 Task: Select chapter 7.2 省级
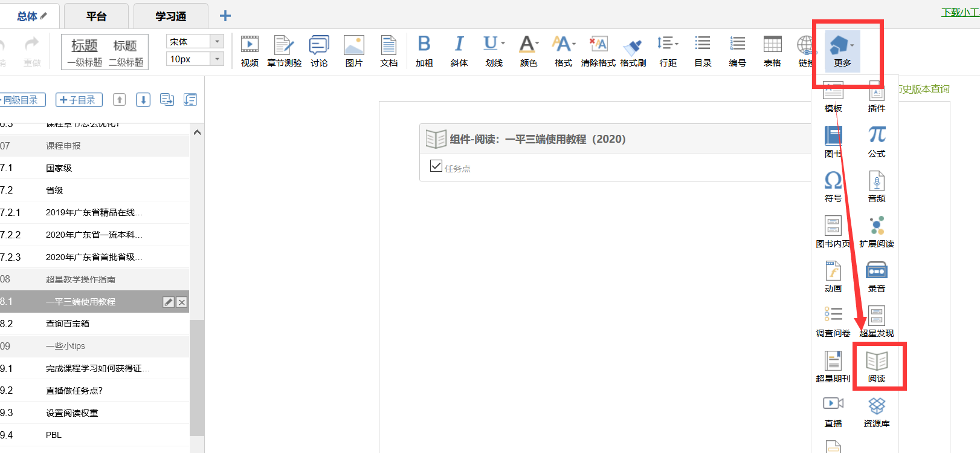[94, 190]
